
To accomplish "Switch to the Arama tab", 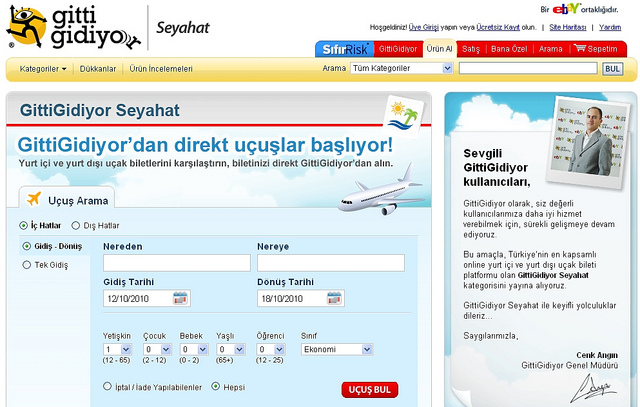I will coord(550,49).
